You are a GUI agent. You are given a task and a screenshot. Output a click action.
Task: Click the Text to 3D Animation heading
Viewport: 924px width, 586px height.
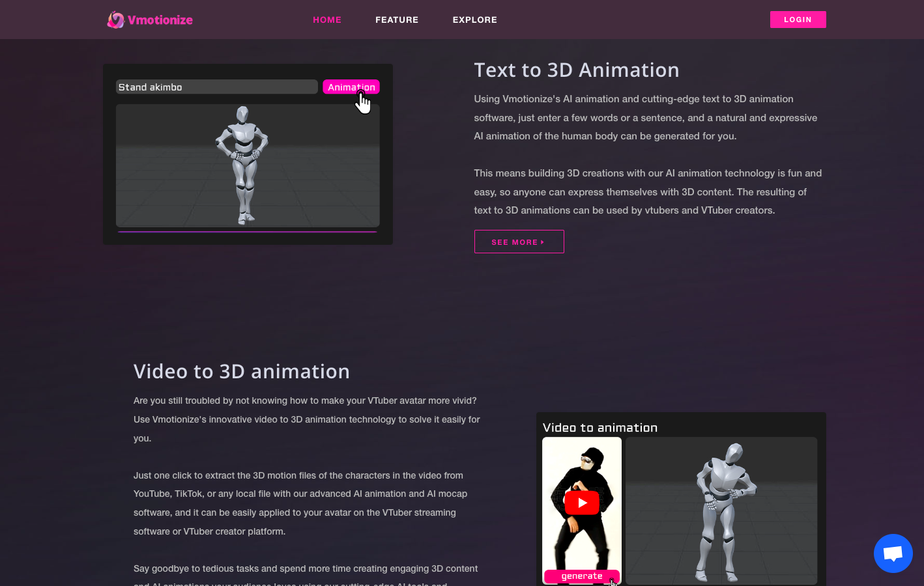tap(577, 70)
